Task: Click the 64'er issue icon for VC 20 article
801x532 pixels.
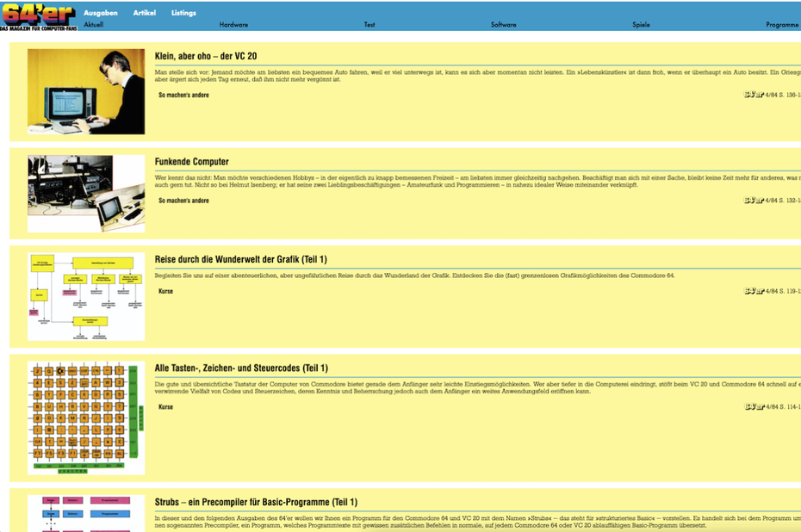Action: pyautogui.click(x=753, y=95)
